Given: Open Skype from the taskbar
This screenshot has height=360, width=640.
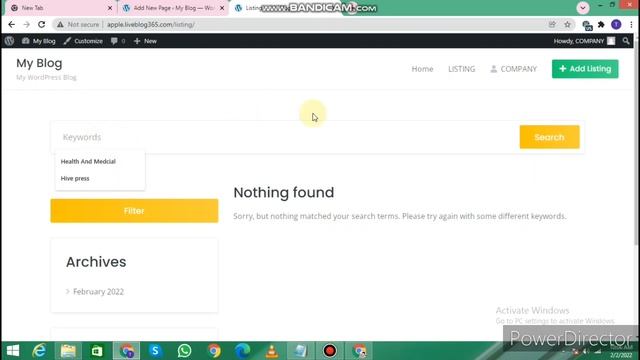Looking at the screenshot, I should [x=155, y=351].
